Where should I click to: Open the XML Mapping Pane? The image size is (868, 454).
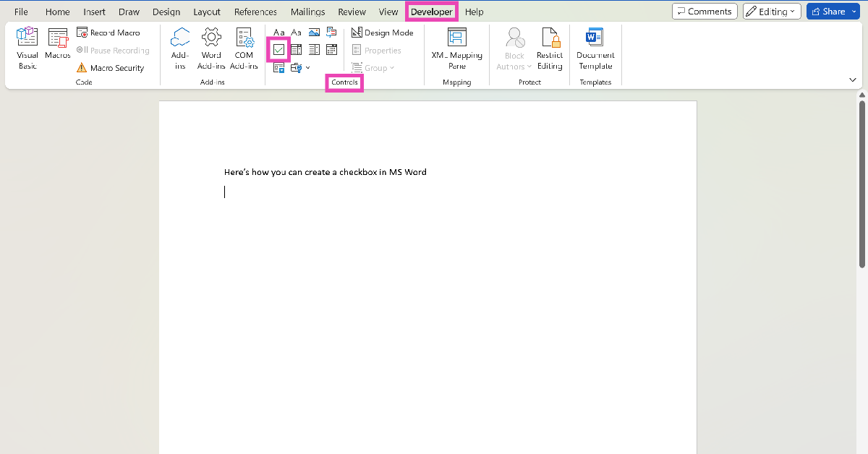(456, 48)
